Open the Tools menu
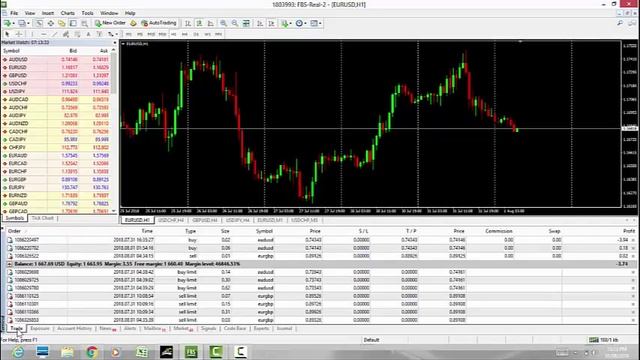 [87, 13]
